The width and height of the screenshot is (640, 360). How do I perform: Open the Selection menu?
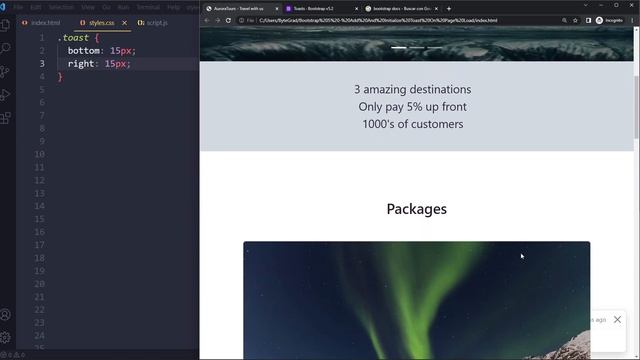click(x=61, y=7)
